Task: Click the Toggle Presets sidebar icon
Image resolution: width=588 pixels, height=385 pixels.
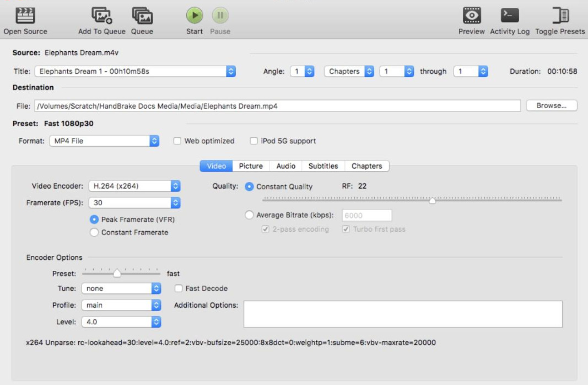Action: [560, 15]
